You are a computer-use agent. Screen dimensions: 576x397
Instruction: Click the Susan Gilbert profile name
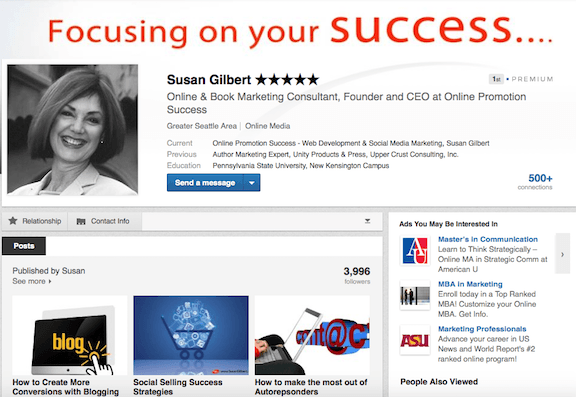point(209,80)
